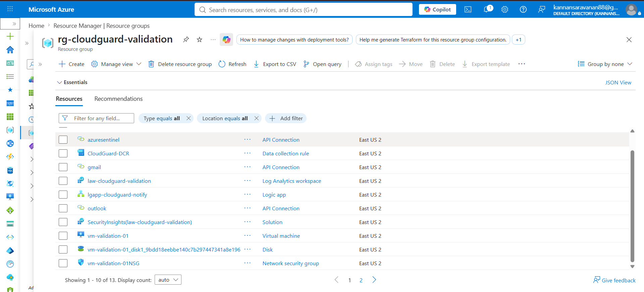Screen dimensions: 644x292
Task: Click the Filter for any field box
Action: (x=96, y=118)
